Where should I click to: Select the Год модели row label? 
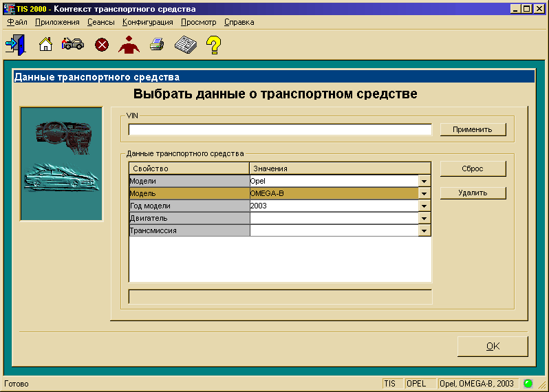(x=189, y=206)
